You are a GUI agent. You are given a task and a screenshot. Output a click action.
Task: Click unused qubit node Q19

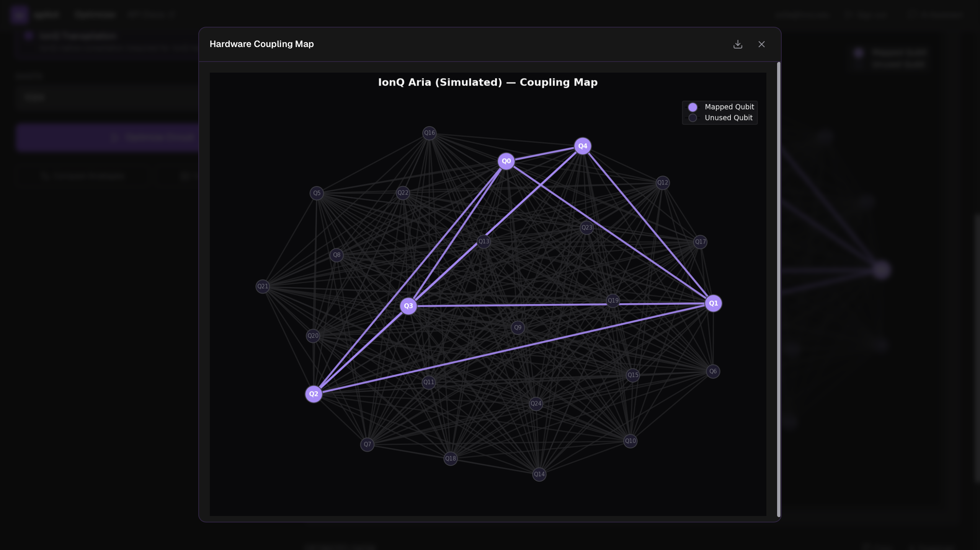(612, 300)
